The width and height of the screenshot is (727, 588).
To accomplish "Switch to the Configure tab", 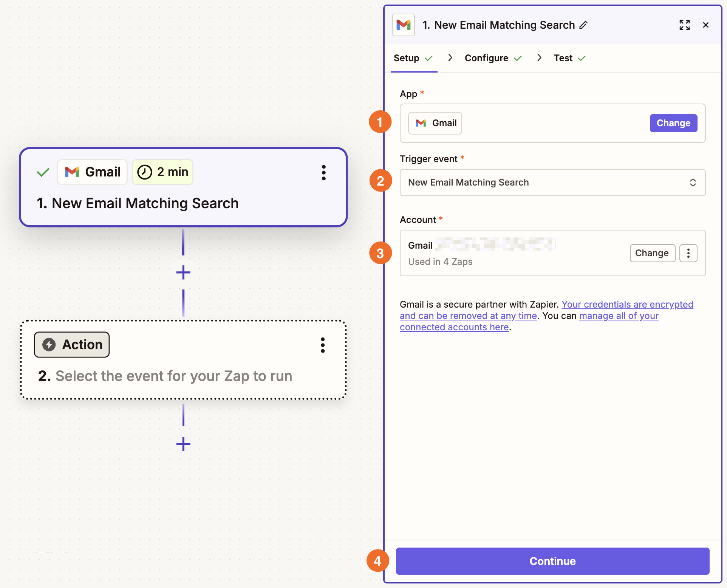I will pos(487,58).
